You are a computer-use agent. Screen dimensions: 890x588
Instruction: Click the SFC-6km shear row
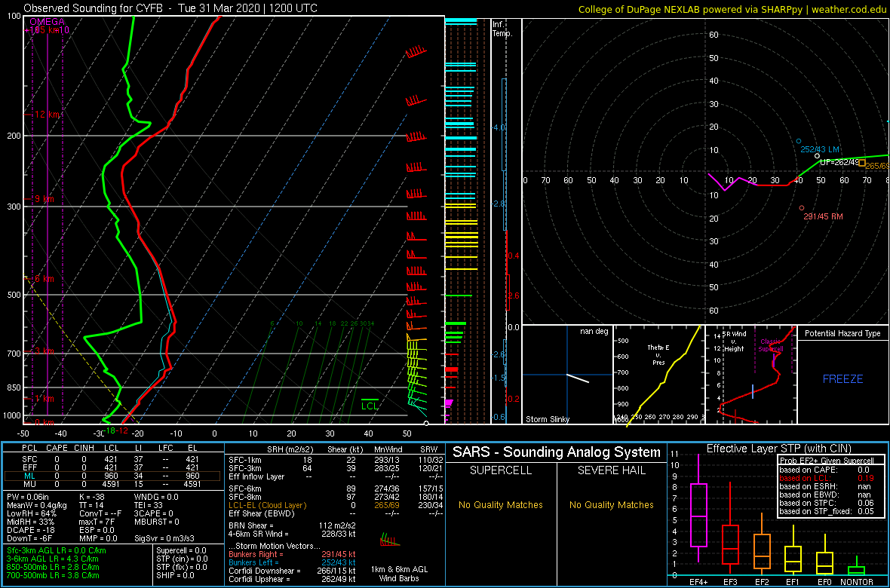(x=333, y=488)
